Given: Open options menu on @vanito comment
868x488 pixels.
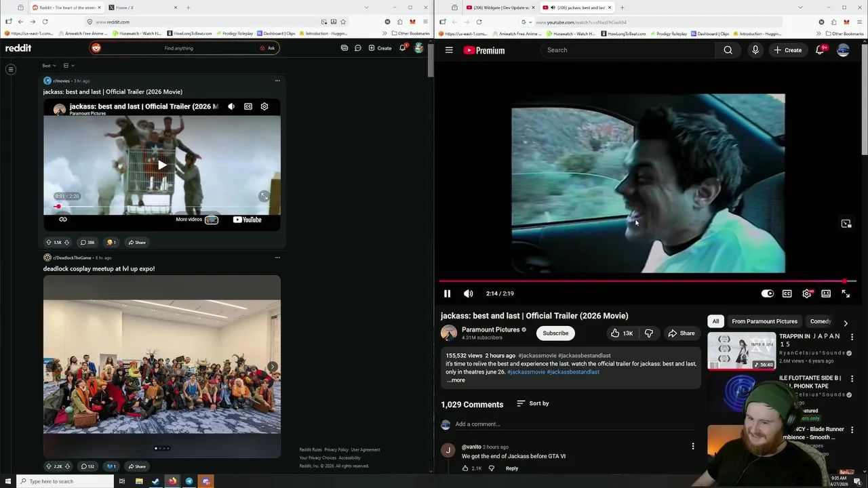Looking at the screenshot, I should point(692,447).
